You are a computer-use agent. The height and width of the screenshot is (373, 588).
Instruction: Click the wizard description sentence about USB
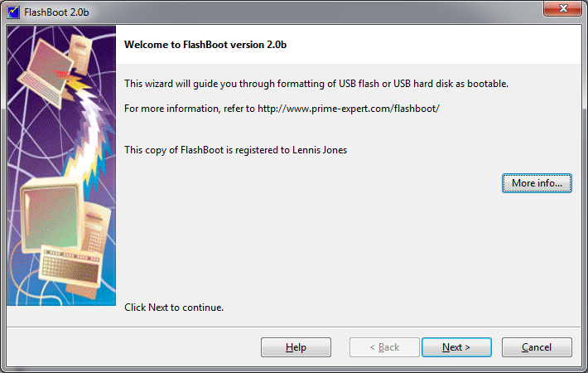[316, 84]
